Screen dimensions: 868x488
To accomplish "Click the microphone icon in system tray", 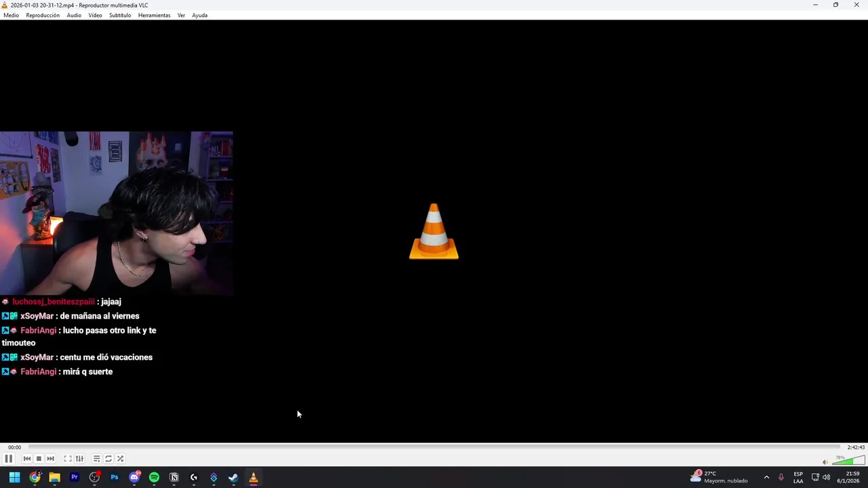I will 781,477.
